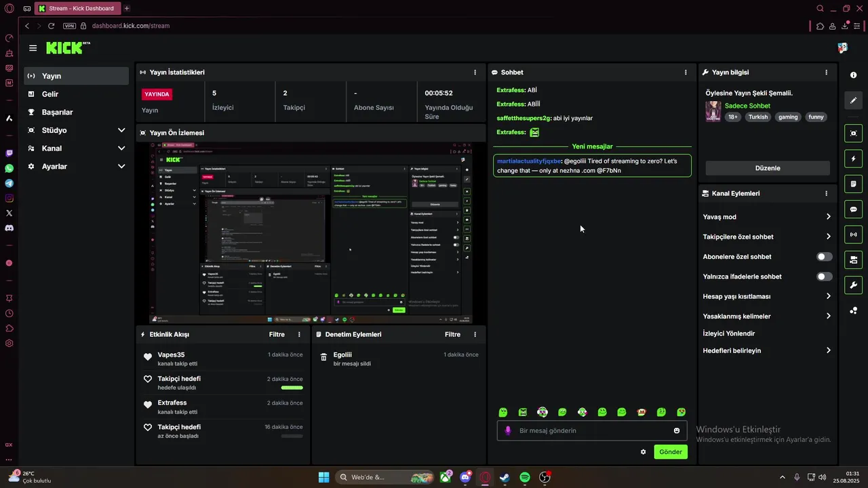868x488 pixels.
Task: Click the saffetthesupers2g username in chat
Action: 524,118
